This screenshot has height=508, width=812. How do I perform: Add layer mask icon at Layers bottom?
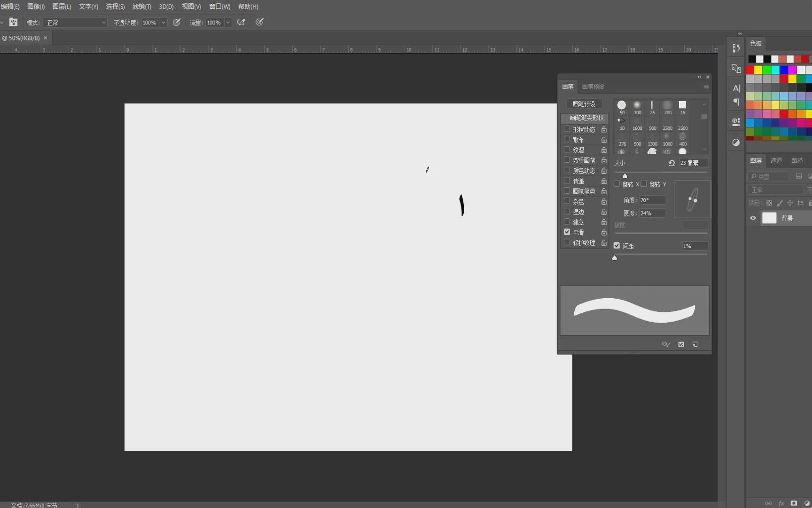click(x=794, y=503)
